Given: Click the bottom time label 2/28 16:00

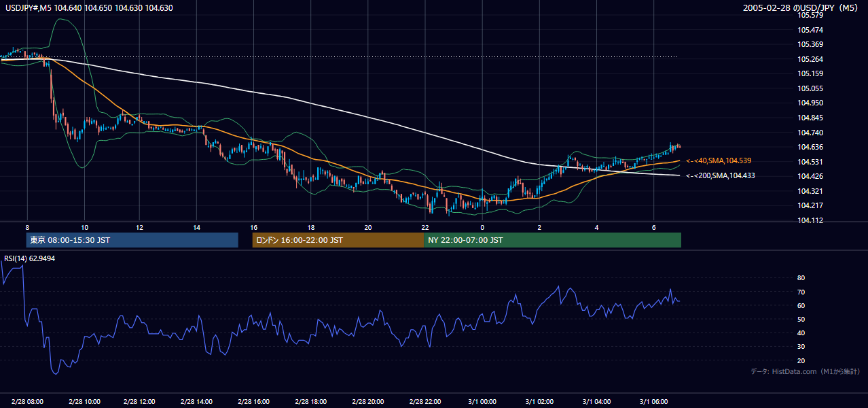Looking at the screenshot, I should point(253,402).
